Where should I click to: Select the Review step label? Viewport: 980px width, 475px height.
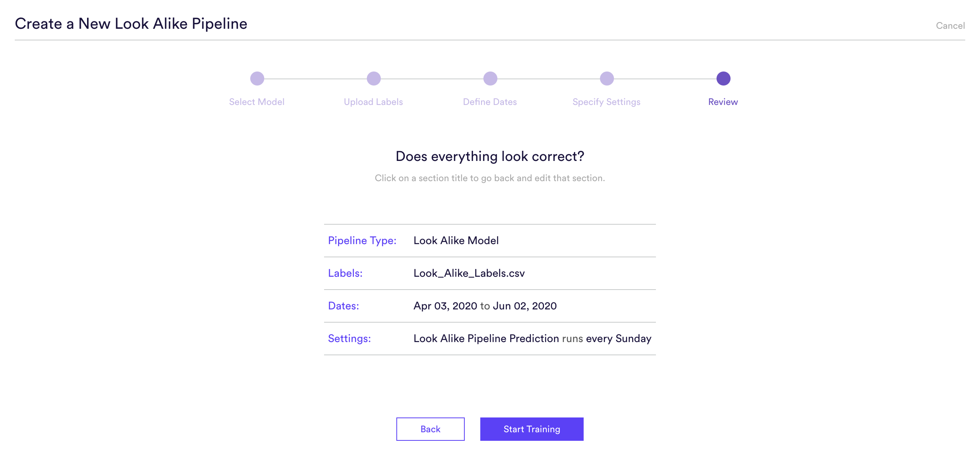(x=723, y=102)
